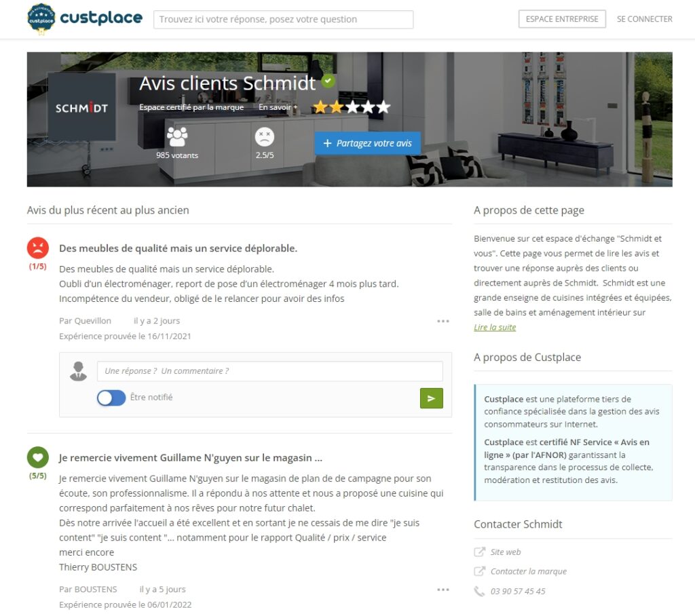The width and height of the screenshot is (695, 616).
Task: Click the red angry face review icon
Action: [38, 248]
